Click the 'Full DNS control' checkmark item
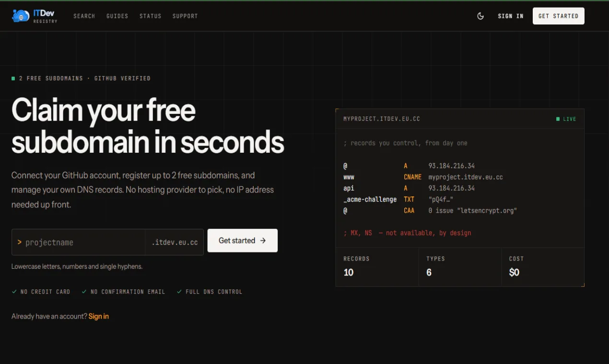Viewport: 609px width, 364px height. point(210,292)
